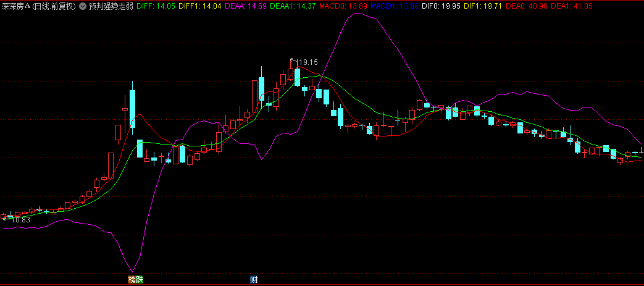Open the indicator dropdown arrow beside 预判强势走弱
Viewport: 644px width, 286px height.
pos(83,7)
